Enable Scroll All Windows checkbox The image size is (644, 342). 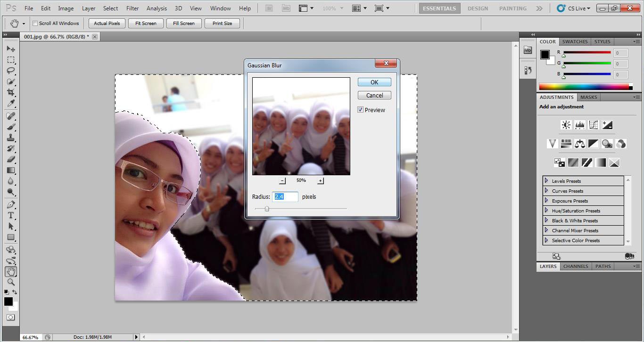[x=35, y=23]
